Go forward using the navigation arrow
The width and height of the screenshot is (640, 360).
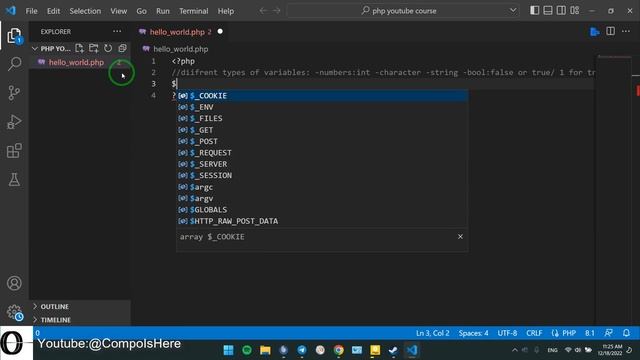[x=276, y=11]
